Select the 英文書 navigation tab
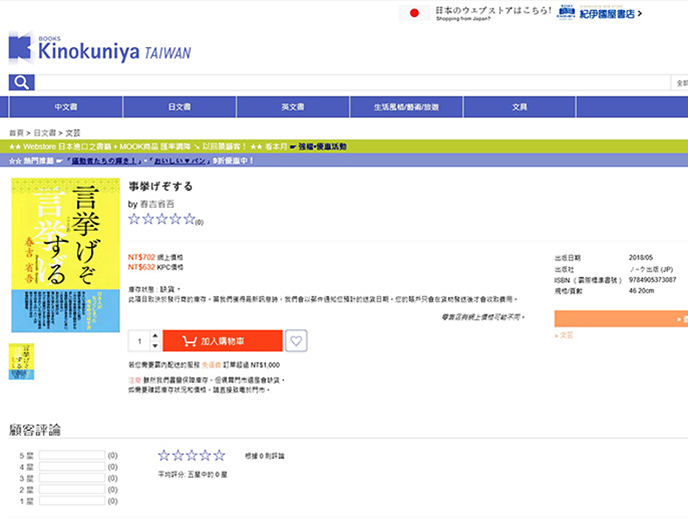This screenshot has width=688, height=520. 293,107
